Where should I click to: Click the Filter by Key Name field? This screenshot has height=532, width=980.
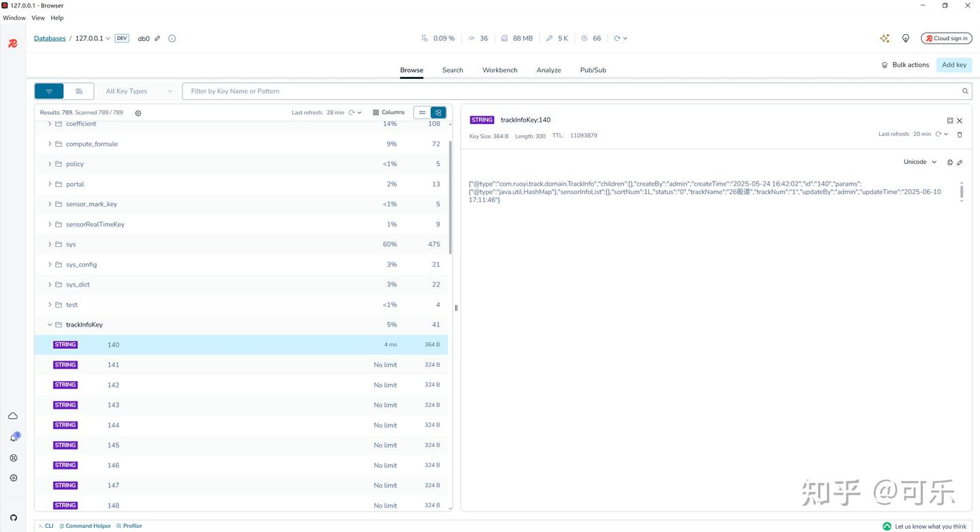tap(572, 91)
